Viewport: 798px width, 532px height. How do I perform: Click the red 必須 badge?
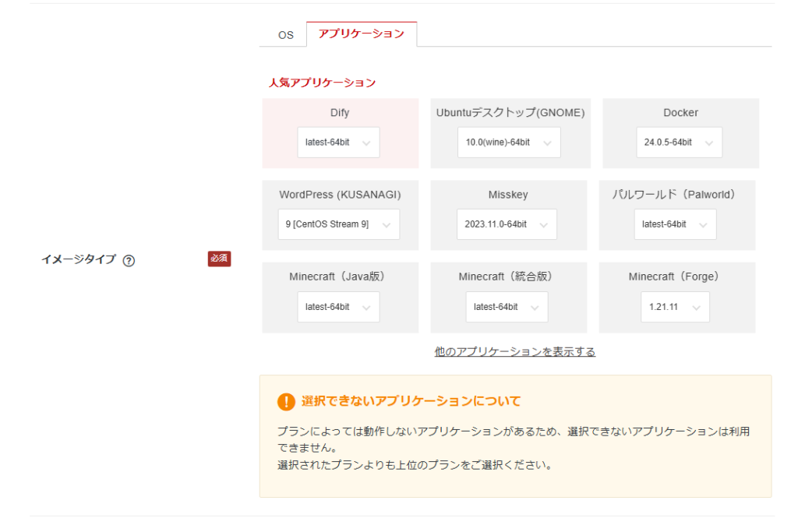click(x=219, y=259)
